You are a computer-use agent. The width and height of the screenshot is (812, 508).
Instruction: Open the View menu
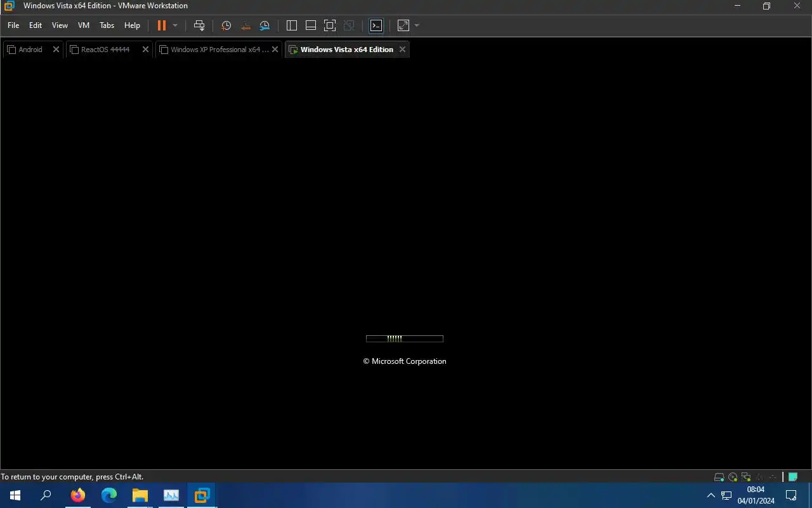(x=60, y=25)
